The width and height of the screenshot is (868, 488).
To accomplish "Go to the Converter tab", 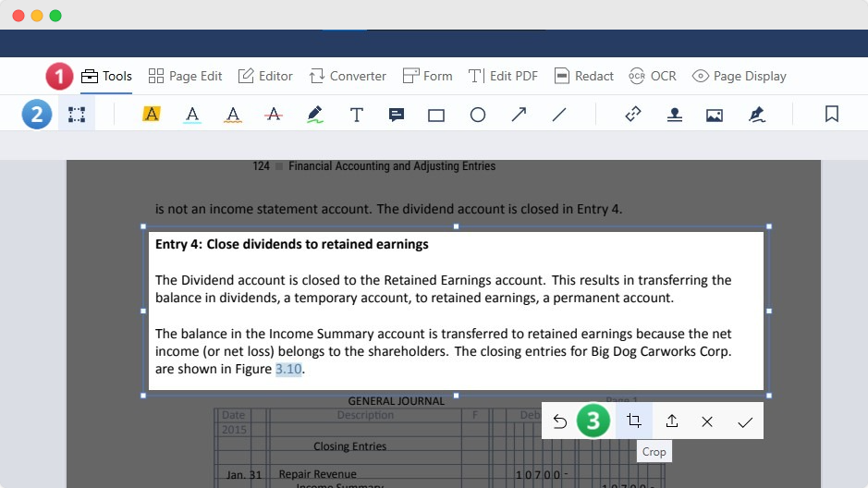I will [x=348, y=76].
